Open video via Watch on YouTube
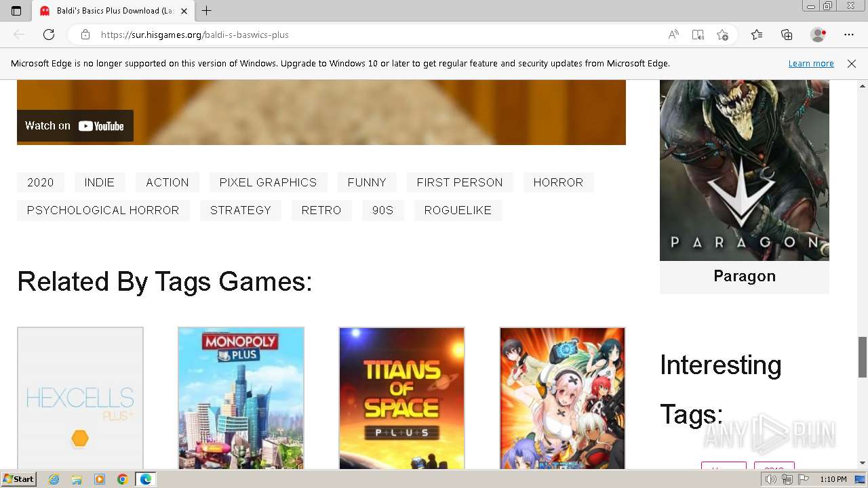Image resolution: width=868 pixels, height=488 pixels. point(75,126)
